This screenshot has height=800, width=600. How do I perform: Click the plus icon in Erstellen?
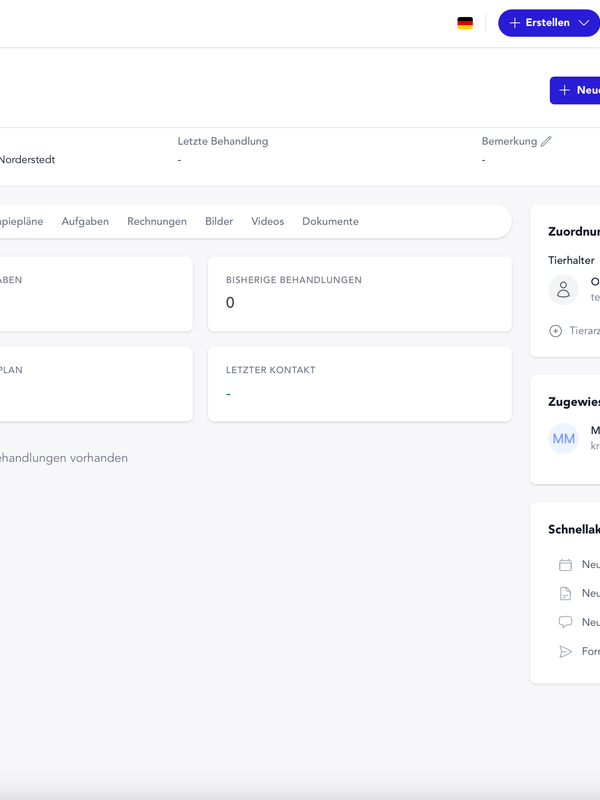point(515,23)
